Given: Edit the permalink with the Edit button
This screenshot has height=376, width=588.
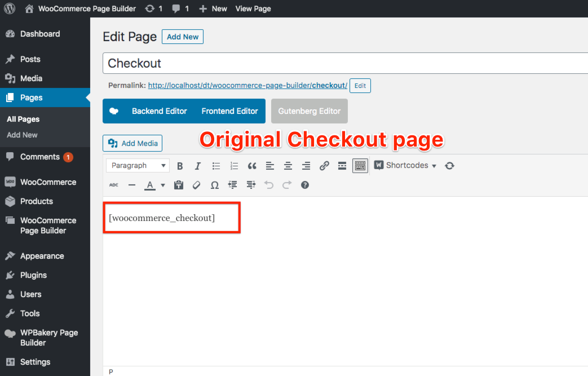Looking at the screenshot, I should [x=360, y=86].
